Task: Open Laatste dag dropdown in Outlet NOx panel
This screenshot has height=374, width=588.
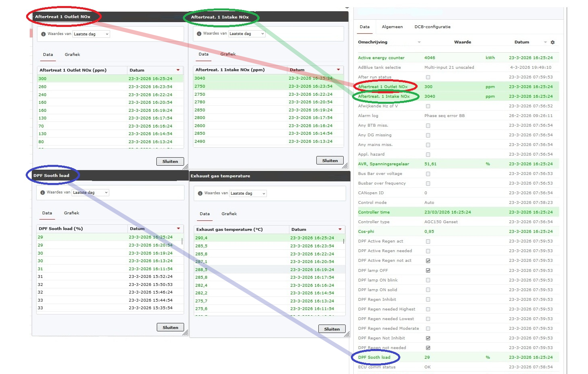Action: (91, 34)
